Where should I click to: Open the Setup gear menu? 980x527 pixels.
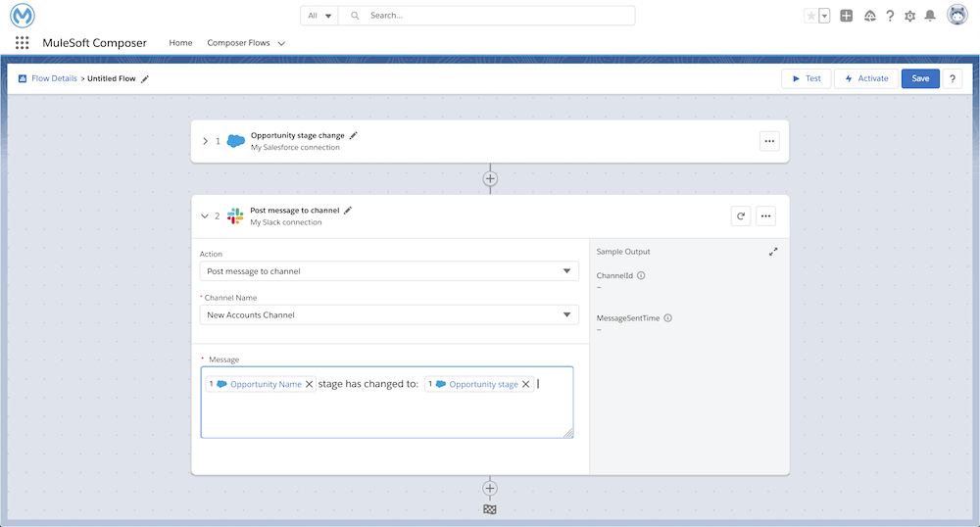tap(909, 16)
